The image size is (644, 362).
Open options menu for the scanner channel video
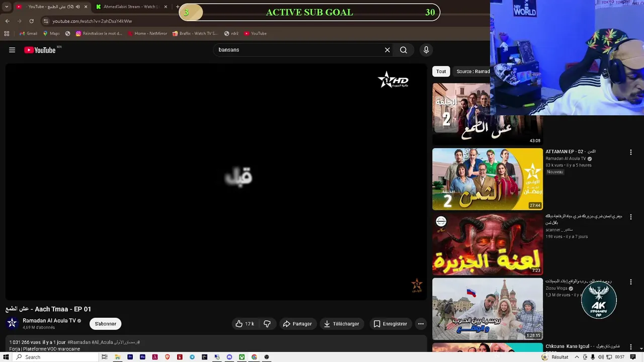[631, 217]
